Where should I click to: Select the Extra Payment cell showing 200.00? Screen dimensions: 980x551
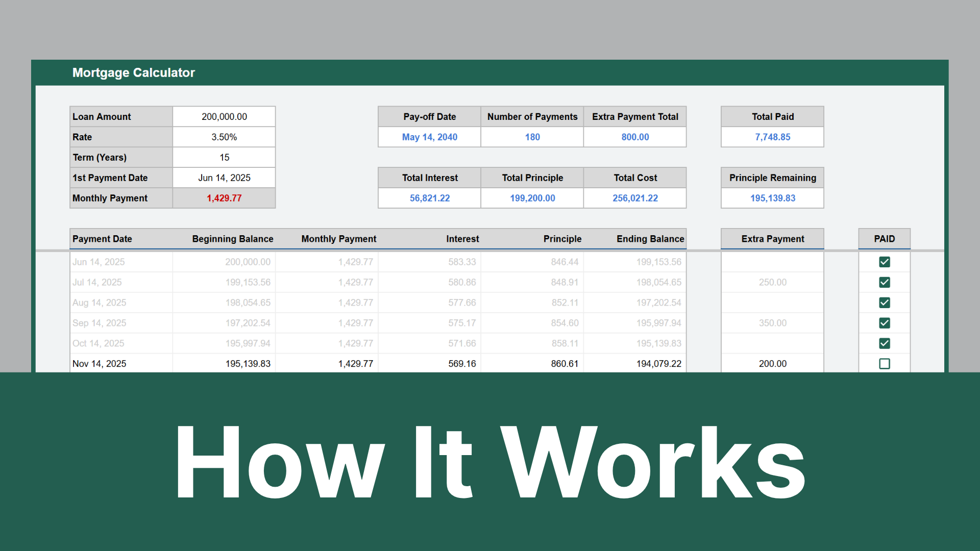[772, 364]
